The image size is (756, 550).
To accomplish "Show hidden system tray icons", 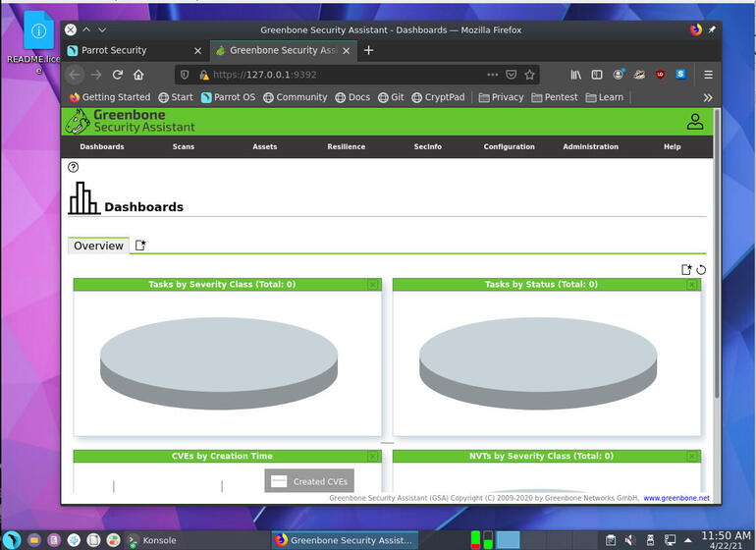I will [688, 540].
